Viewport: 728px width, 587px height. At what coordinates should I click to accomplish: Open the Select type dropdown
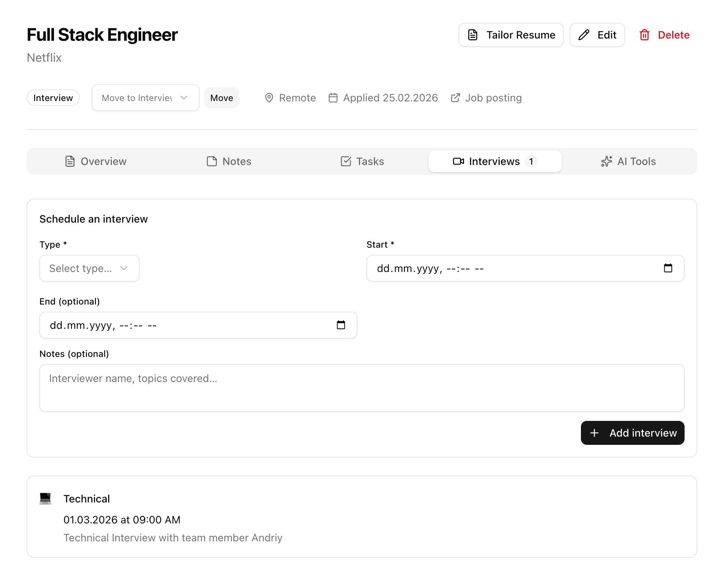pos(89,268)
